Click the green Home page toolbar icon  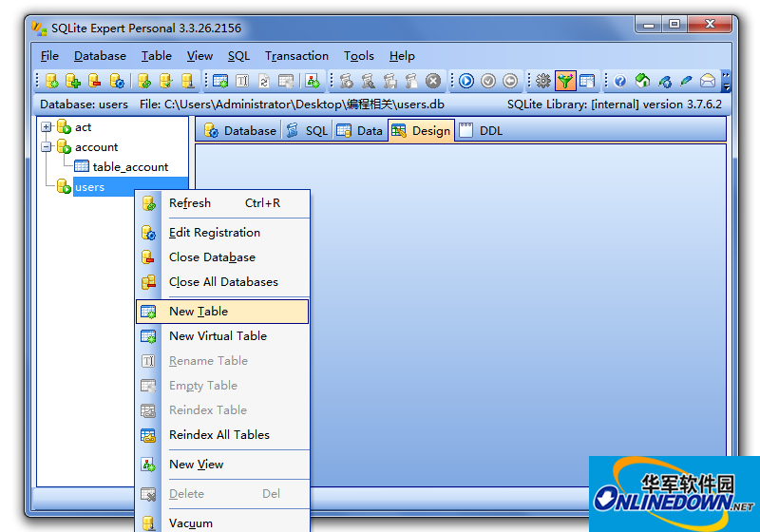coord(642,81)
